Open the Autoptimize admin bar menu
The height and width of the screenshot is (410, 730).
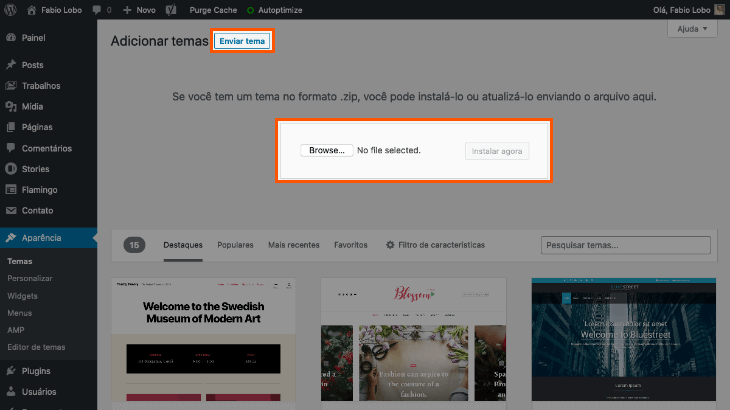pyautogui.click(x=275, y=10)
